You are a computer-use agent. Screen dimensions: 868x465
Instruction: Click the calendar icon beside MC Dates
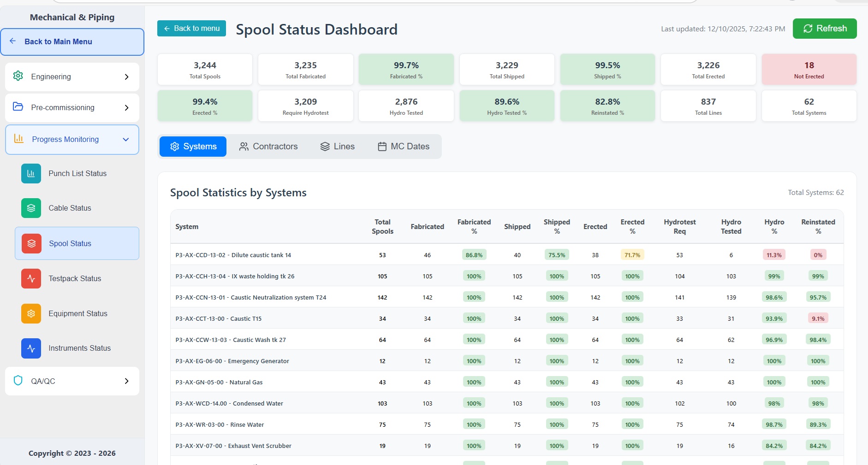click(381, 146)
